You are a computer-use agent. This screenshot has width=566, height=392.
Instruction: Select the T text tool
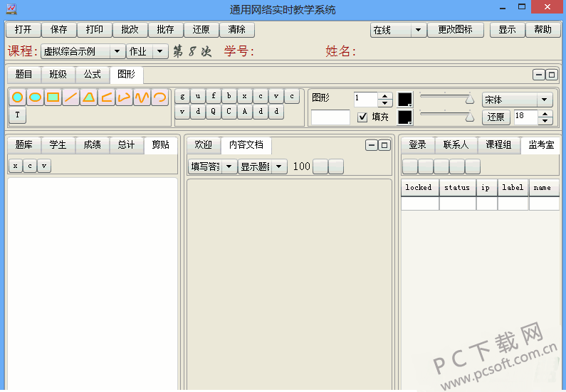(x=17, y=115)
